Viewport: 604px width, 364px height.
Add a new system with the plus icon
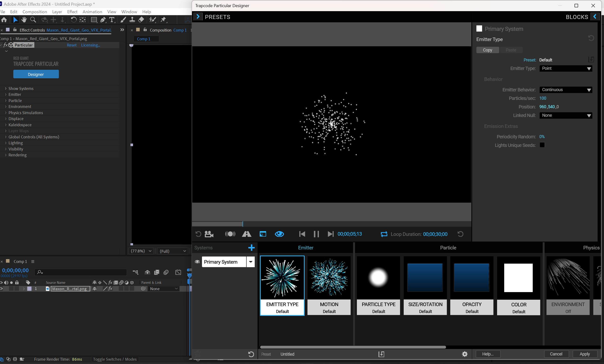tap(251, 248)
